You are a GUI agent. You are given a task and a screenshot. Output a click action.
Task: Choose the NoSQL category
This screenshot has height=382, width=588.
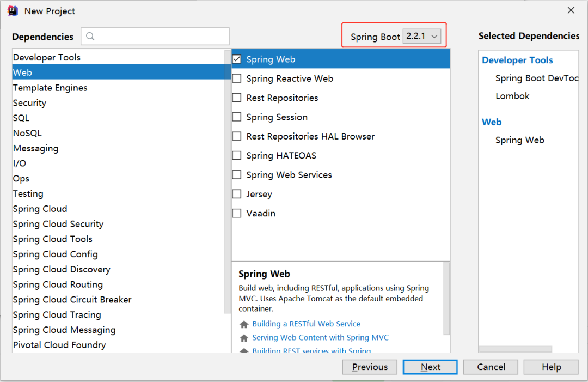[118, 133]
